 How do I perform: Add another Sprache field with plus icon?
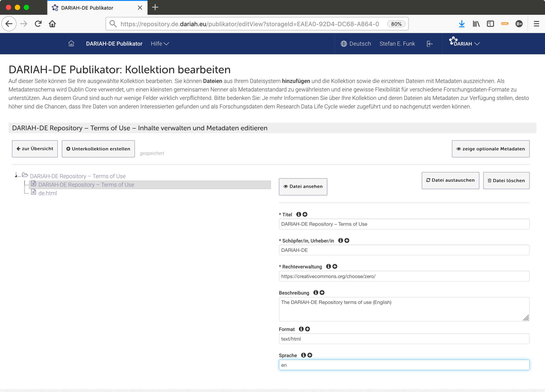pos(310,355)
